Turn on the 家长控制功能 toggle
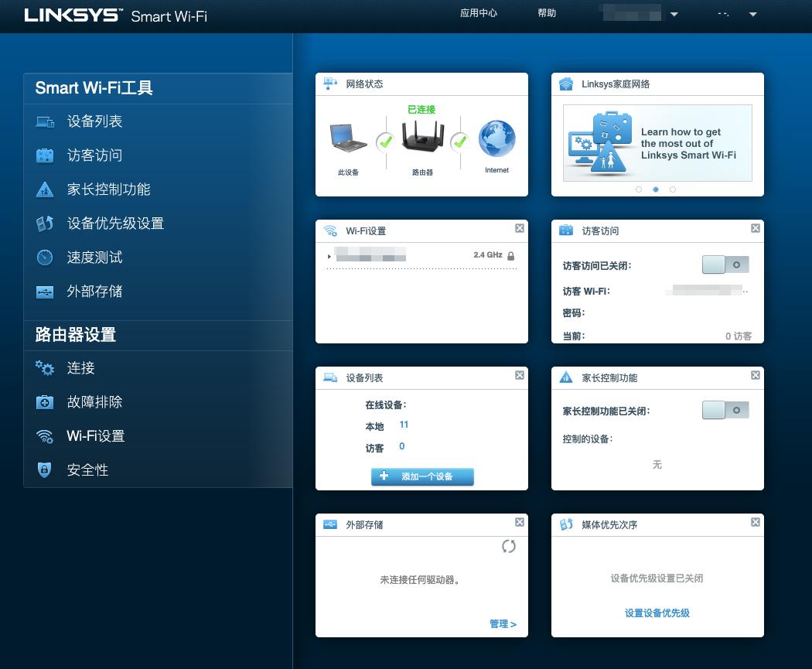Image resolution: width=812 pixels, height=669 pixels. point(725,410)
